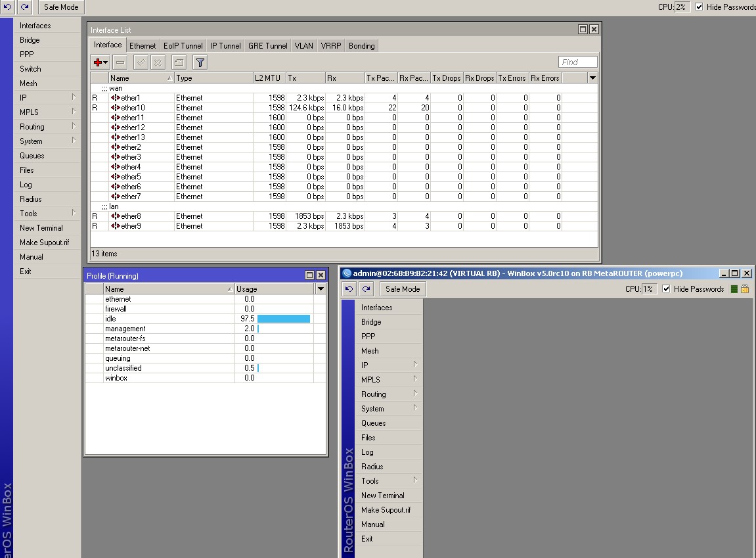Expand the MPLS submenu in main sidebar
This screenshot has height=558, width=756.
point(74,112)
